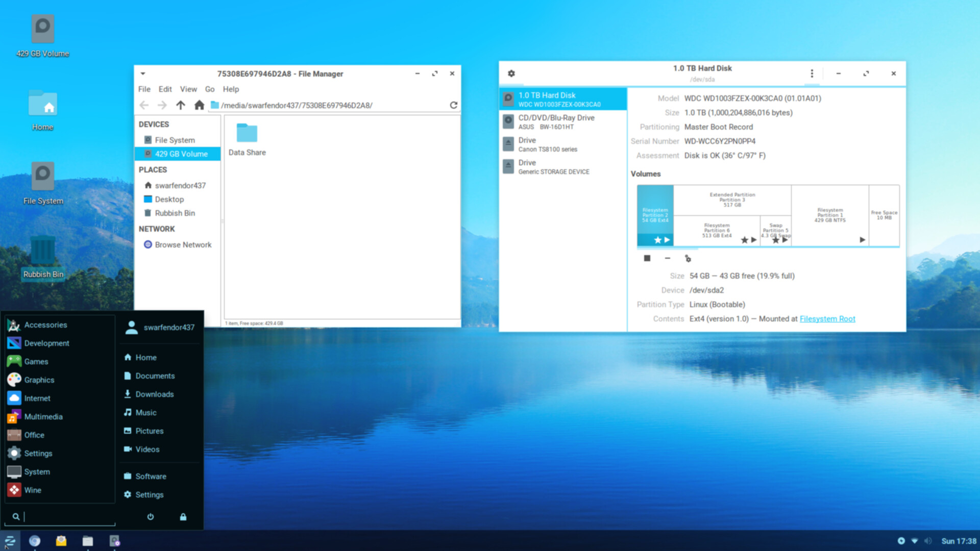Click the delete partition minus button
980x551 pixels.
(667, 258)
